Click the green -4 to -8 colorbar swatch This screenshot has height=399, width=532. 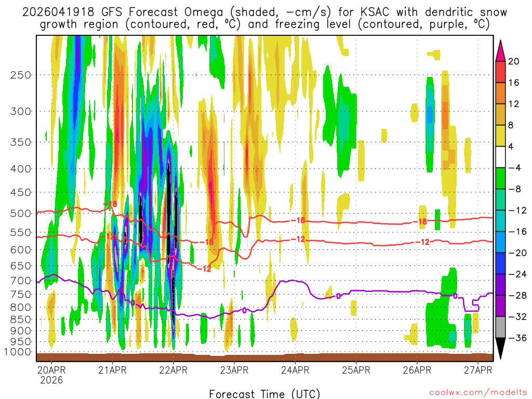pyautogui.click(x=500, y=178)
